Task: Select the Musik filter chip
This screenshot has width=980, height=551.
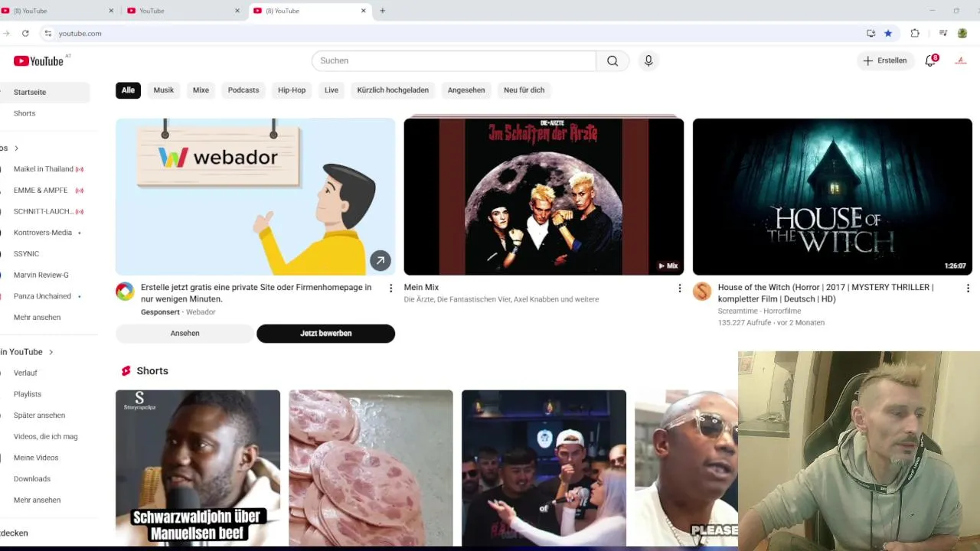Action: coord(164,90)
